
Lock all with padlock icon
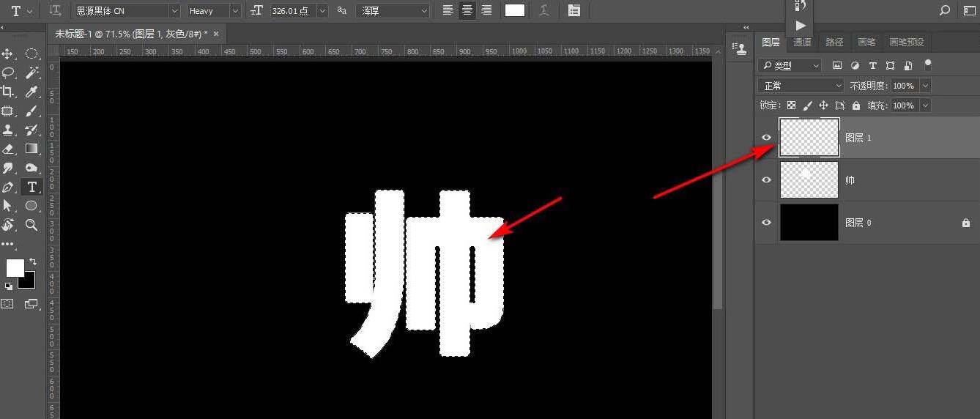[x=856, y=105]
